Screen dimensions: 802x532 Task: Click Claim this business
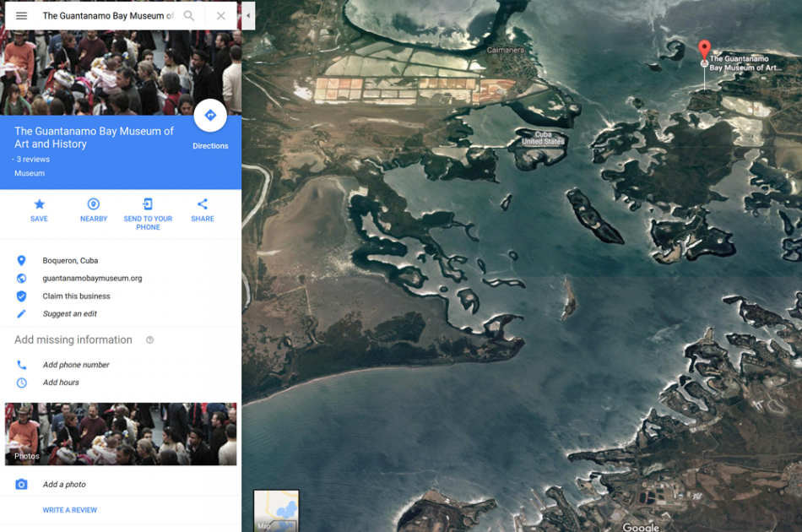tap(76, 296)
